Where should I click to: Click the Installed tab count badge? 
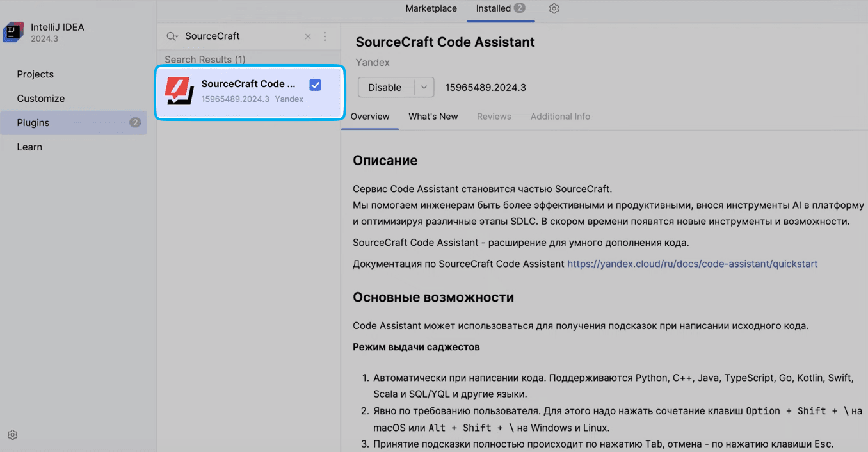click(519, 8)
